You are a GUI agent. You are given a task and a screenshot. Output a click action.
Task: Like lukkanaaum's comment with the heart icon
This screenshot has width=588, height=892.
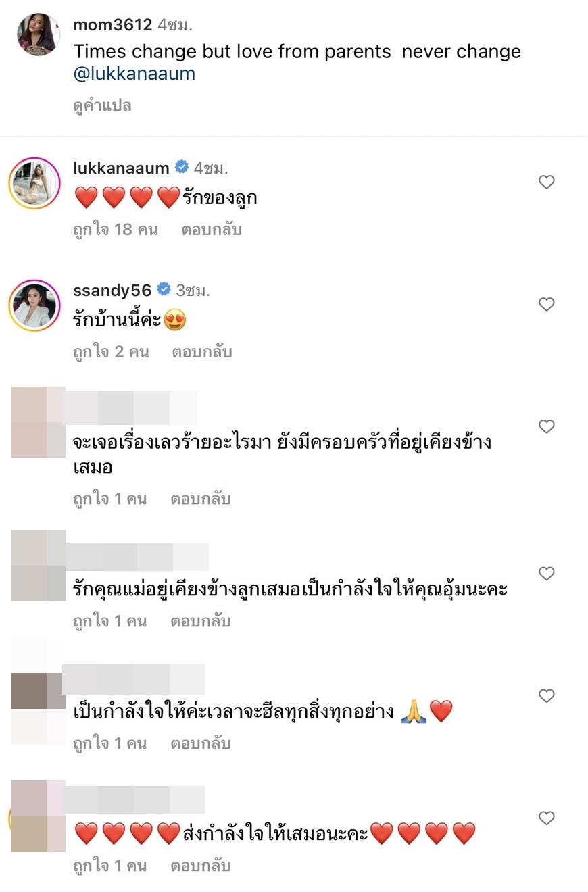[546, 182]
